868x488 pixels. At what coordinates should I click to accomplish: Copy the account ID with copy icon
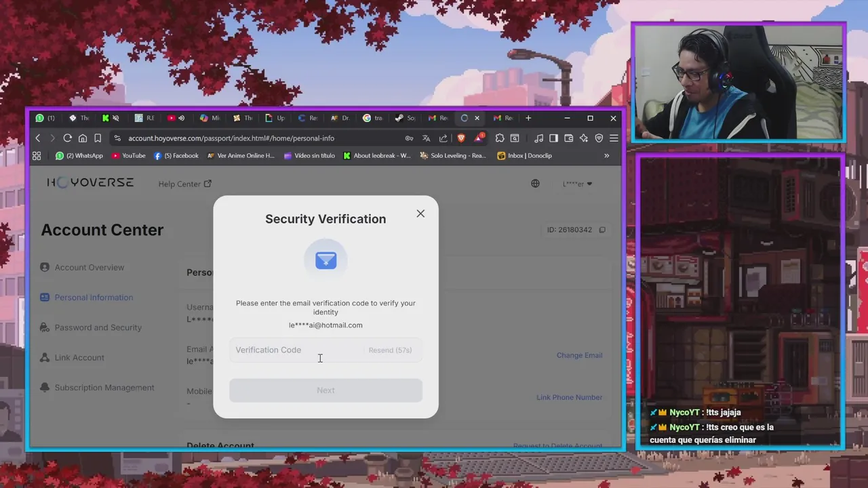click(602, 230)
